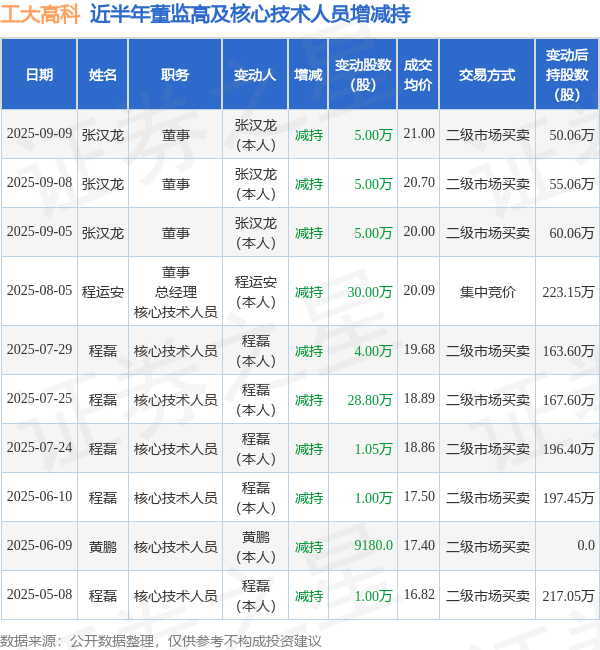Click the 成交均价 column header
The height and width of the screenshot is (650, 600).
coord(418,75)
